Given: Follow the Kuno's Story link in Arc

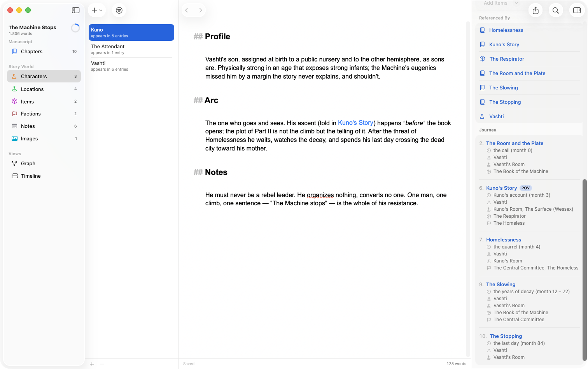Looking at the screenshot, I should pyautogui.click(x=355, y=123).
